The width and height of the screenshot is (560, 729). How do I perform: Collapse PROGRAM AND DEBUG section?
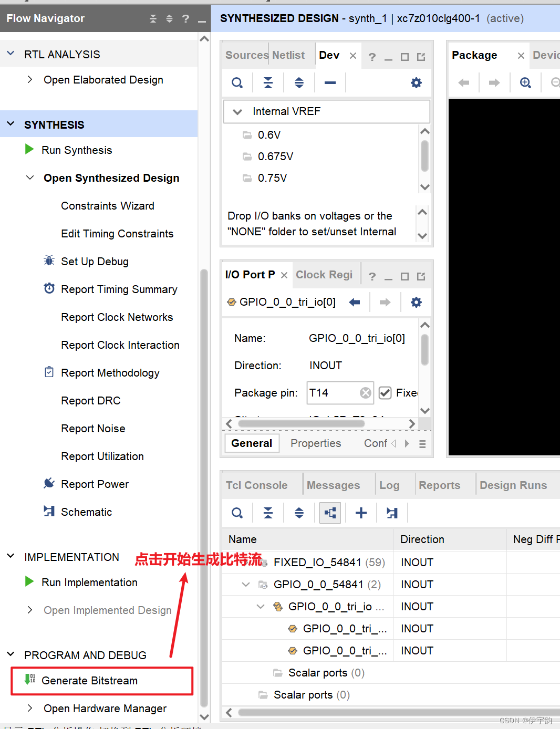click(11, 654)
